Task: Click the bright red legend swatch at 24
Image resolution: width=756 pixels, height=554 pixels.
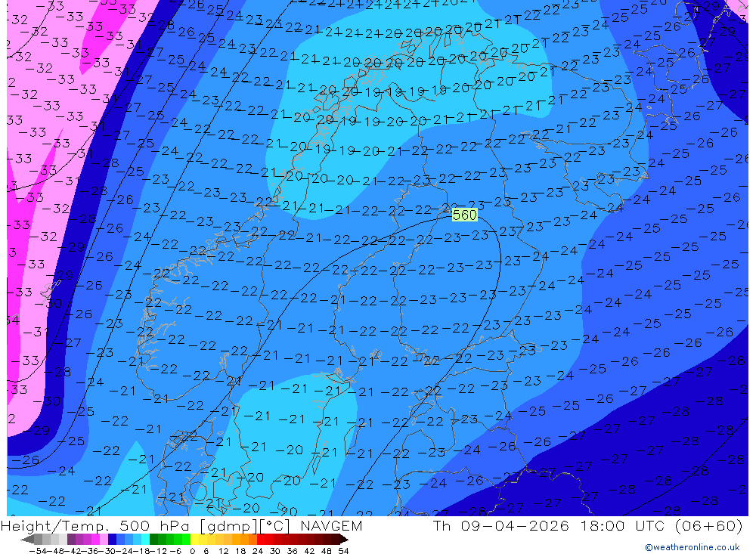Action: coord(261,539)
